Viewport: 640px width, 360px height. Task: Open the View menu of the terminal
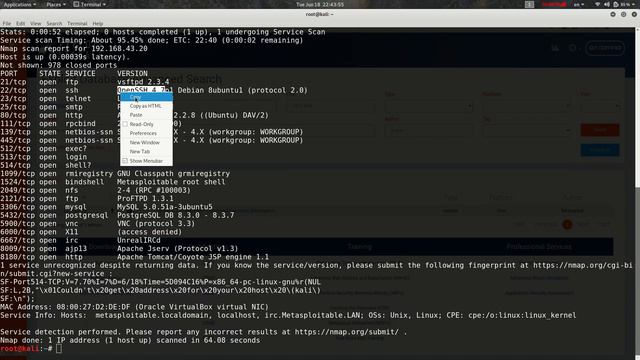tap(36, 24)
